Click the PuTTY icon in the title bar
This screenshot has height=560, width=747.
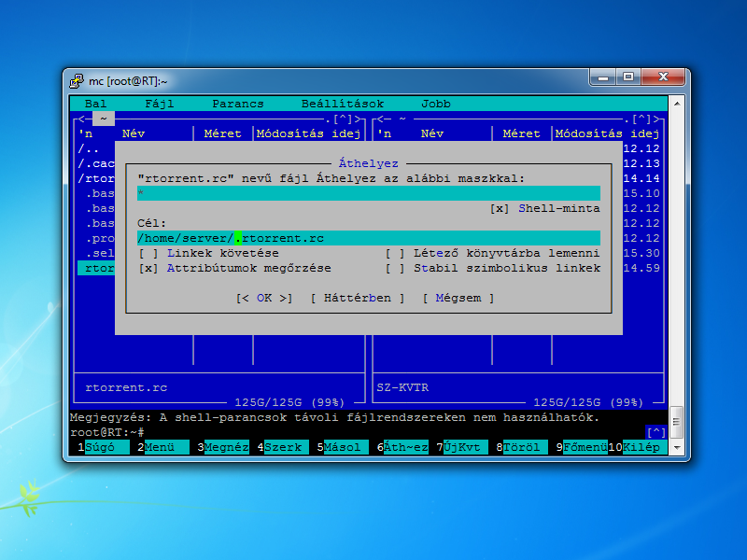(78, 81)
